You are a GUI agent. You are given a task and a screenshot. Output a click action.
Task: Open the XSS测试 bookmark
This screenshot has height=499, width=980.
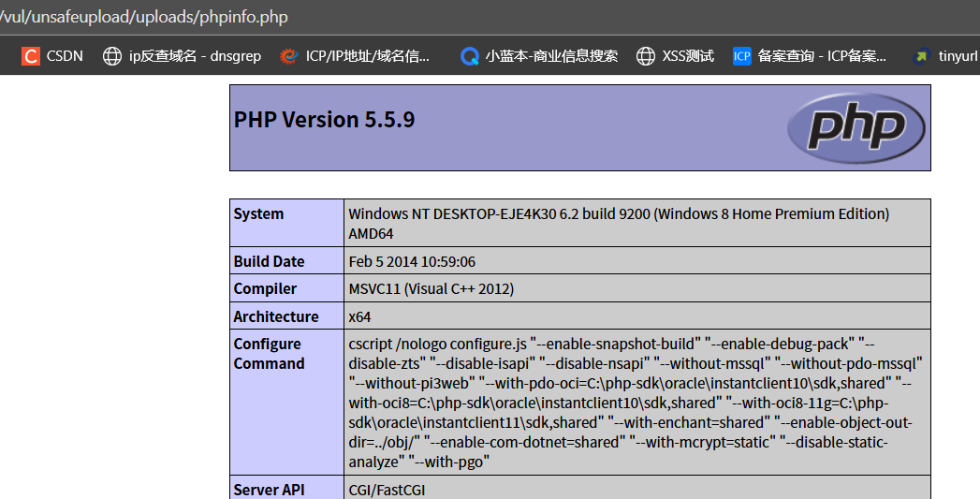click(x=688, y=56)
